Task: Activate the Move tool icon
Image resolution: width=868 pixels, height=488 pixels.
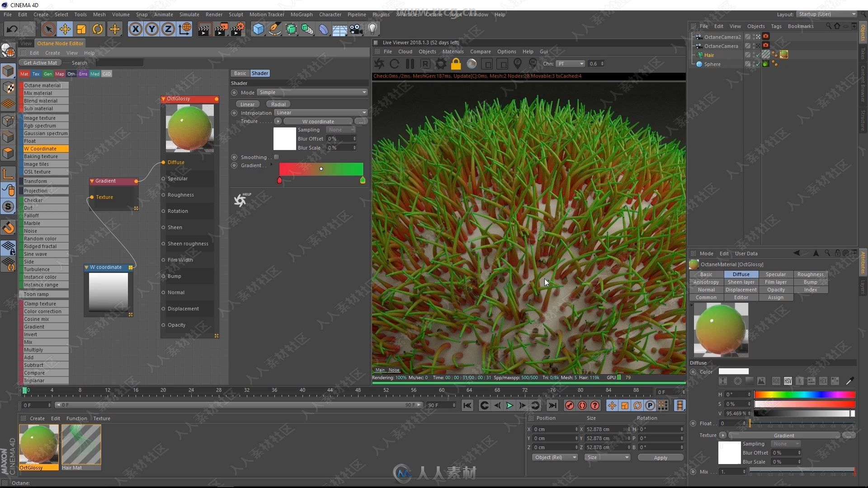Action: tap(65, 29)
